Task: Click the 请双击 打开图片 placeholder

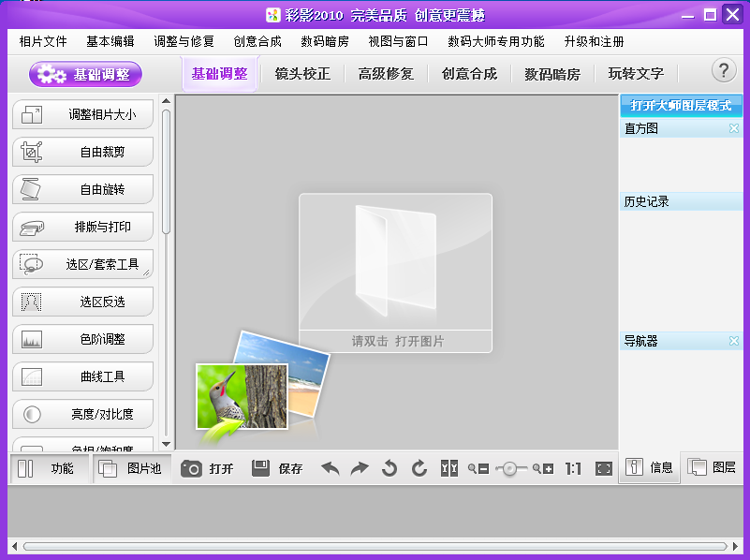Action: coord(395,273)
